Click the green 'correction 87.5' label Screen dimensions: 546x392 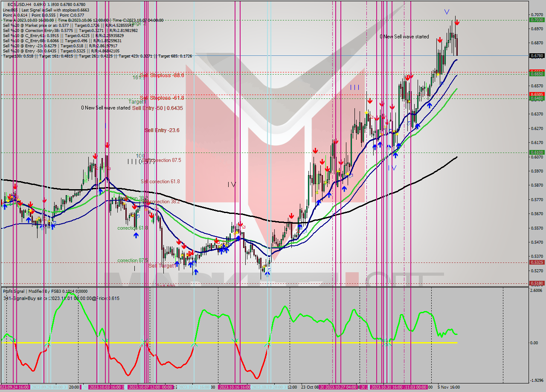(133, 260)
